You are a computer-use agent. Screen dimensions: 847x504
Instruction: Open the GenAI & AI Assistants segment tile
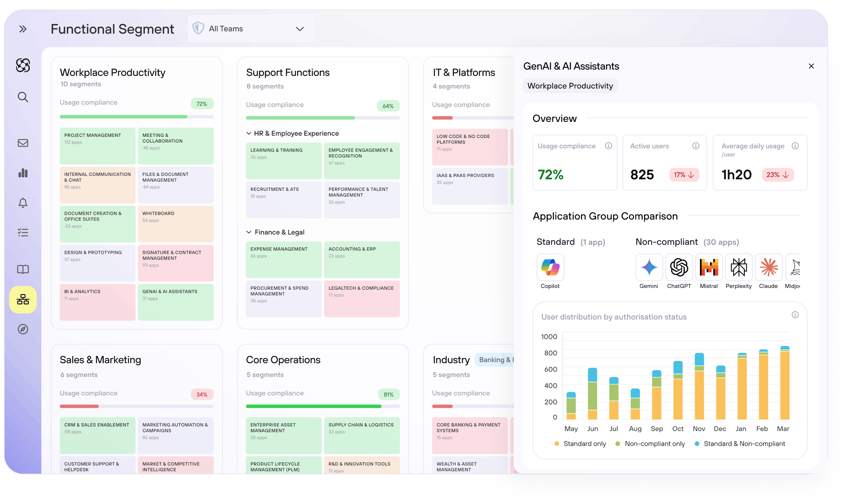point(176,302)
